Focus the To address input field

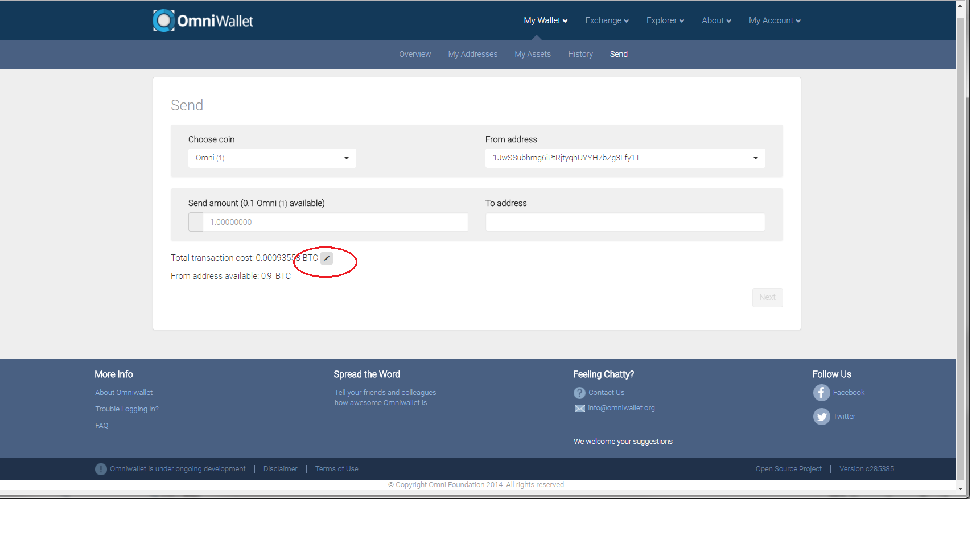625,223
